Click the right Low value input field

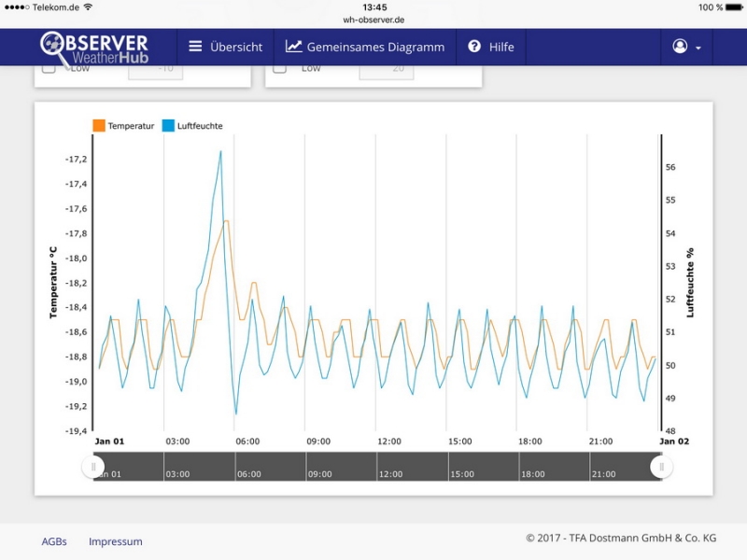click(x=387, y=70)
